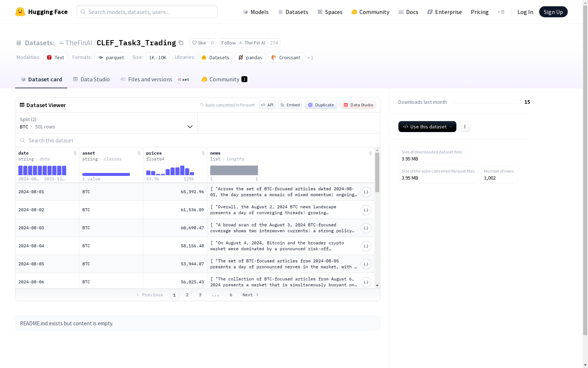The width and height of the screenshot is (588, 368).
Task: Click the parquet format tag
Action: pyautogui.click(x=111, y=57)
